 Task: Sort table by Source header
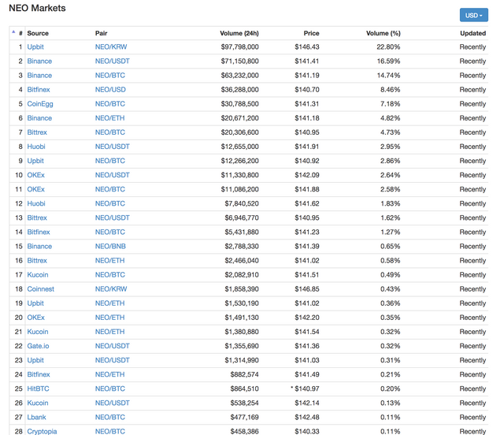pyautogui.click(x=38, y=33)
